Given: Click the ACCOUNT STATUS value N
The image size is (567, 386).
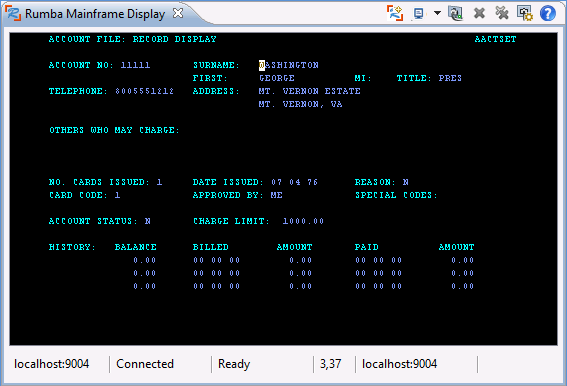Looking at the screenshot, I should [x=148, y=221].
